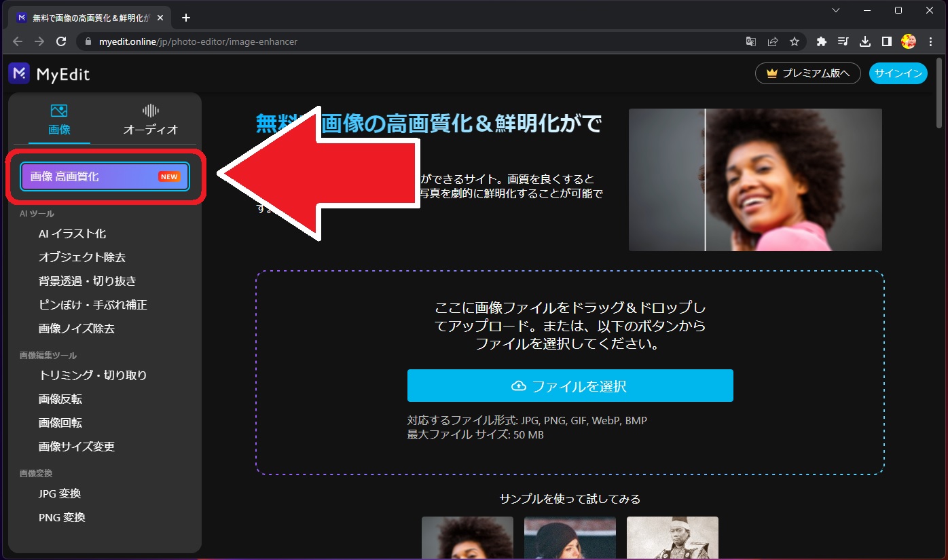Image resolution: width=948 pixels, height=560 pixels.
Task: Open the 画像反転 tool
Action: click(x=60, y=399)
